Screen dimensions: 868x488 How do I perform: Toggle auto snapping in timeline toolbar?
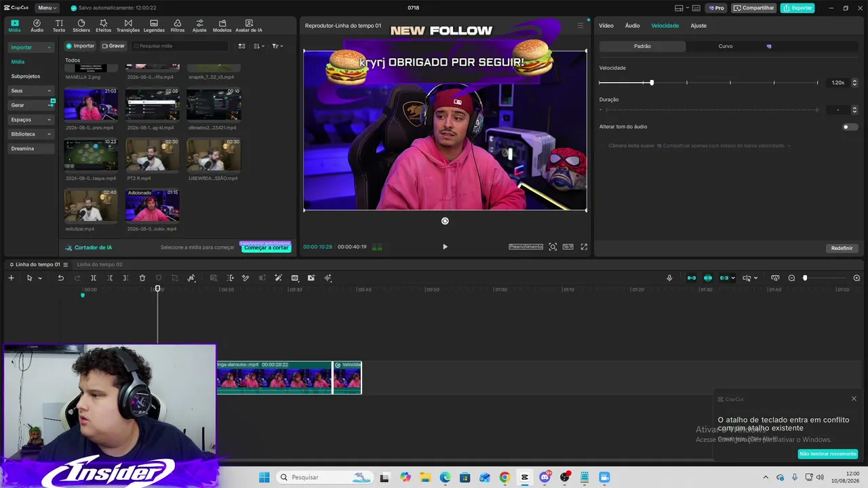[x=708, y=278]
